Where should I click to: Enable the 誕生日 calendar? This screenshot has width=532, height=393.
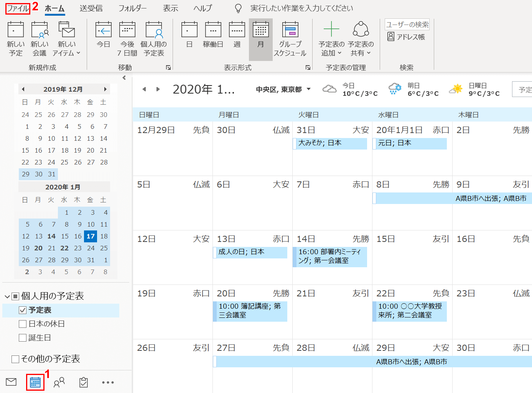23,338
